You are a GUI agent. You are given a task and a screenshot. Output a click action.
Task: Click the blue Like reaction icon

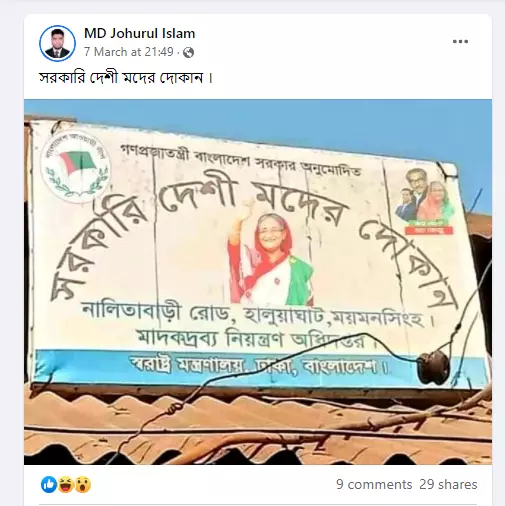[49, 484]
